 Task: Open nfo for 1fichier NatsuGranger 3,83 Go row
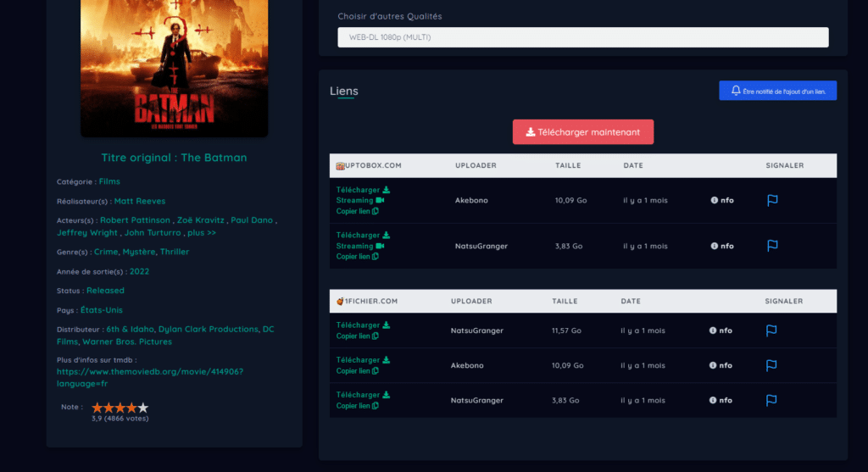point(721,400)
